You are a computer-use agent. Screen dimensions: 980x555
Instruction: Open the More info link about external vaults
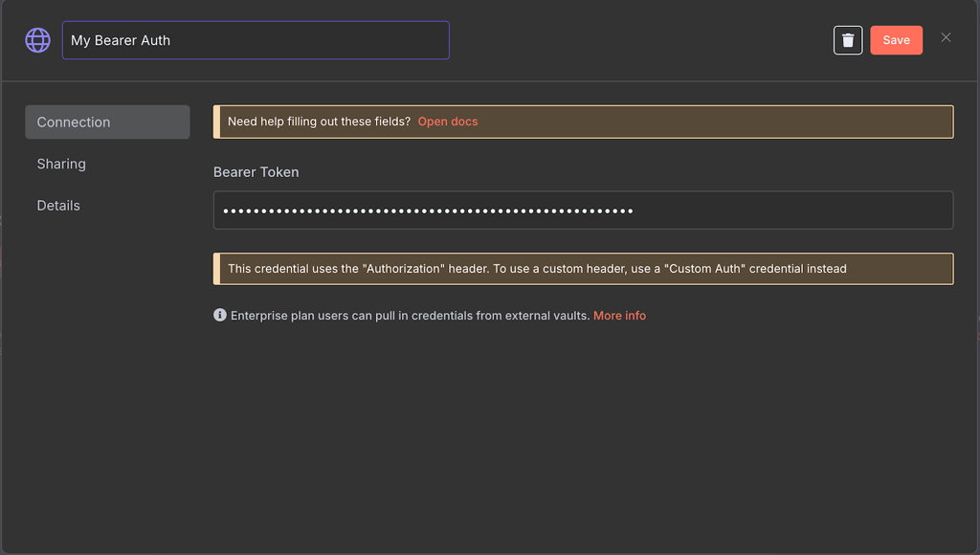[x=619, y=316]
